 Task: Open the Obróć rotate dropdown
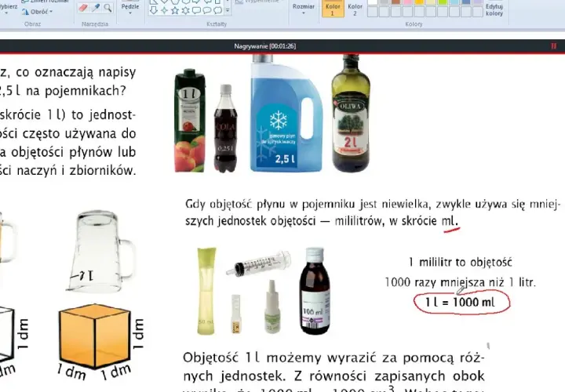pos(37,12)
